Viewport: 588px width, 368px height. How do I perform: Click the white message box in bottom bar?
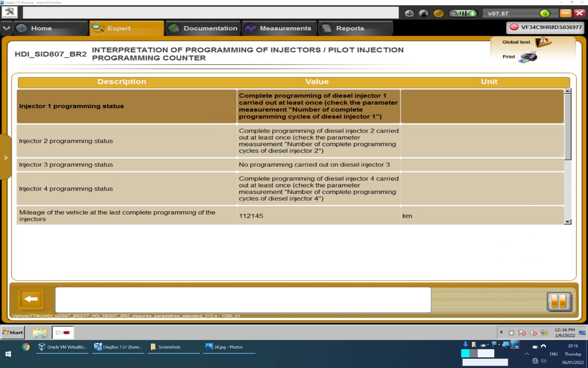click(243, 300)
